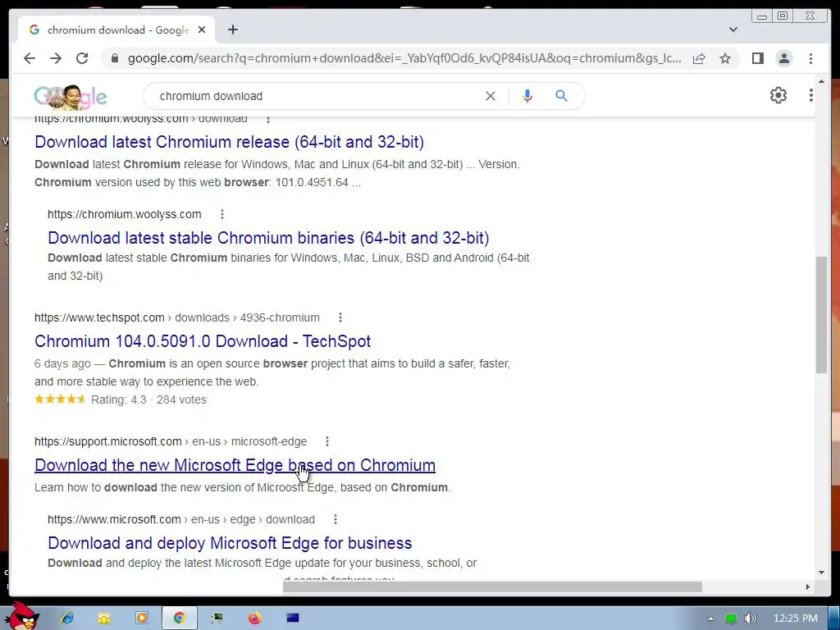The width and height of the screenshot is (840, 630).
Task: Open the Chrome side panel icon
Action: [757, 58]
